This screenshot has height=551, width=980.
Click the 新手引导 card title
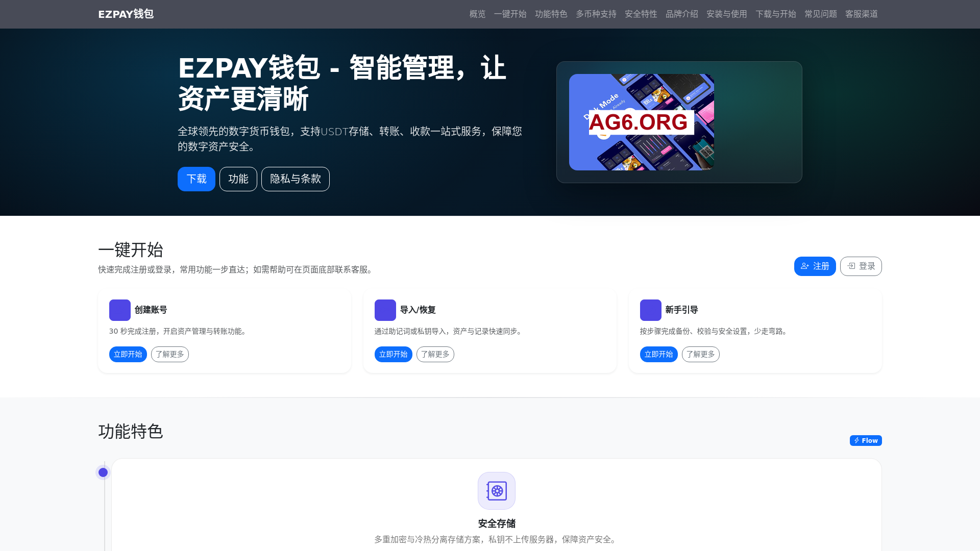pyautogui.click(x=682, y=310)
